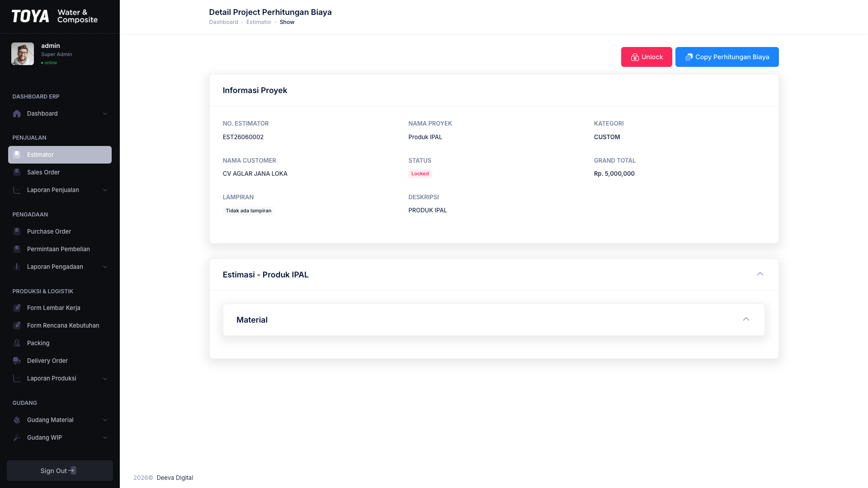Expand the Laporan Produksi submenu chevron

click(x=105, y=379)
